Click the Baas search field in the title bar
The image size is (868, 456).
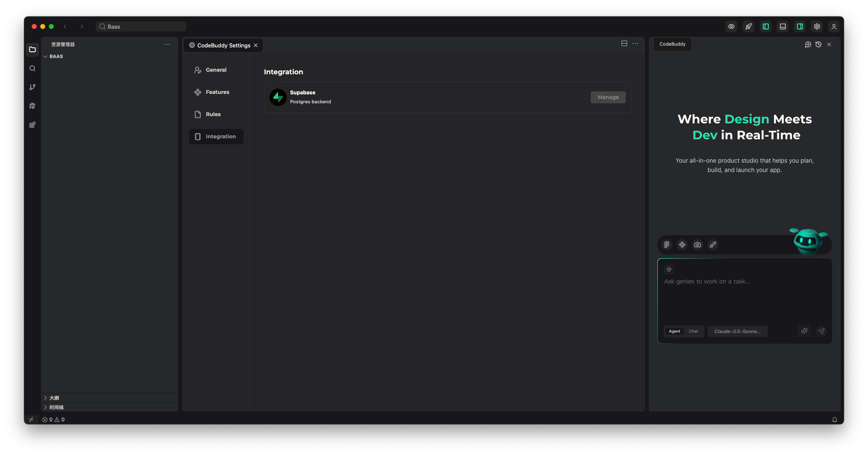click(x=141, y=26)
